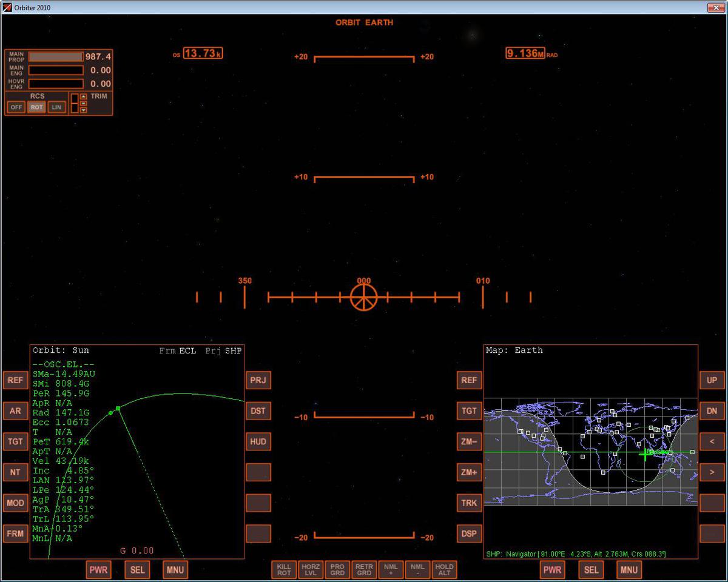Image resolution: width=728 pixels, height=582 pixels.
Task: Select RCS ROT rotation mode
Action: [x=36, y=107]
